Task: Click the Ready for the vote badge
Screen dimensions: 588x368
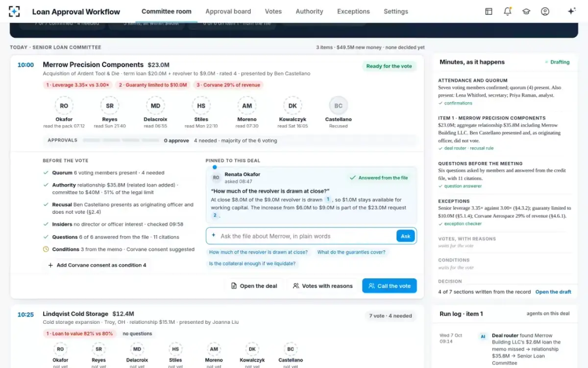Action: pyautogui.click(x=390, y=66)
